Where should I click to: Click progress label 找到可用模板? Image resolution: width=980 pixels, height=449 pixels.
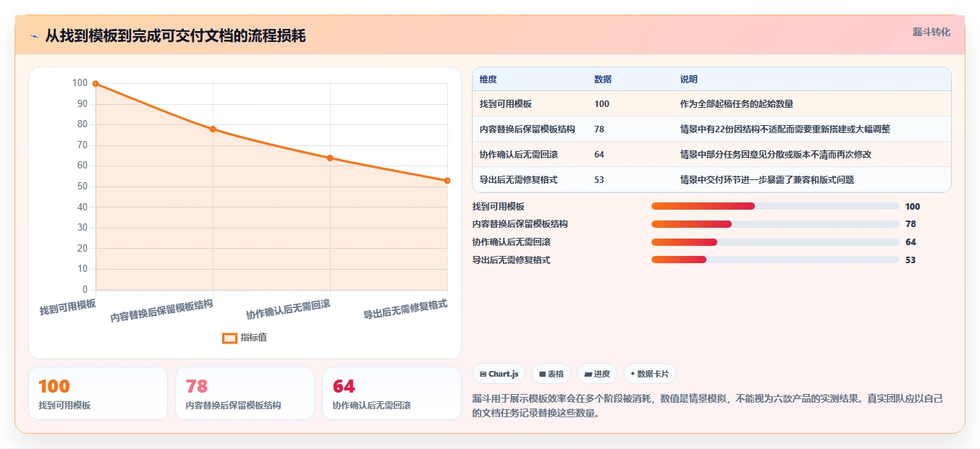click(x=499, y=207)
